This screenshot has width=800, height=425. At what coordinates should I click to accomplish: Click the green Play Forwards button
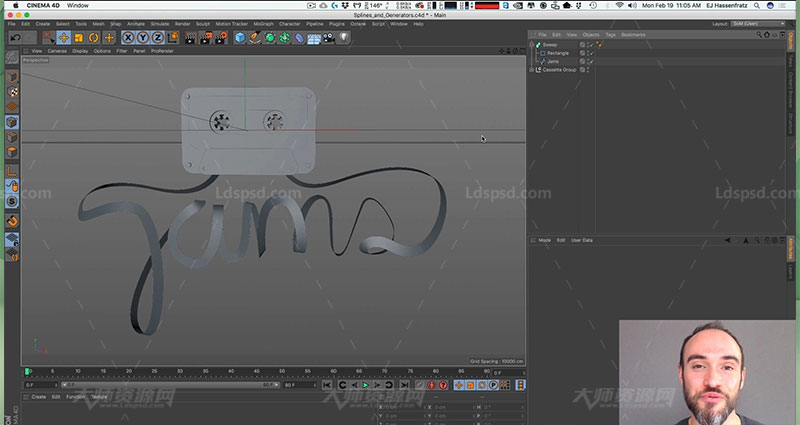(x=365, y=385)
